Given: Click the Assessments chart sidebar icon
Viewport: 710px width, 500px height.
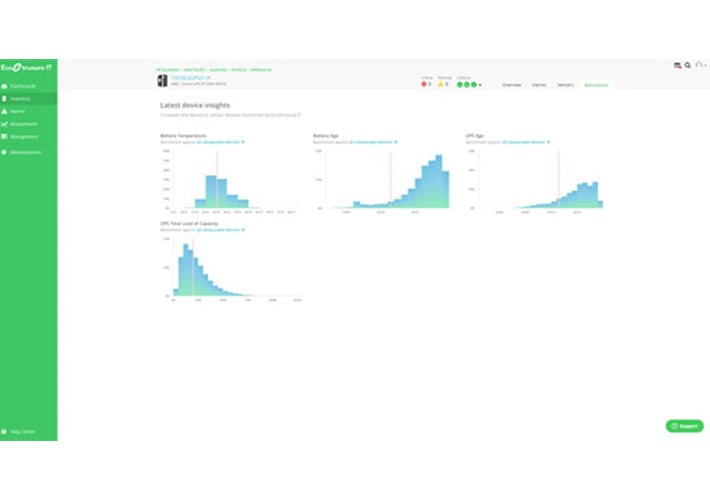Looking at the screenshot, I should coord(4,124).
